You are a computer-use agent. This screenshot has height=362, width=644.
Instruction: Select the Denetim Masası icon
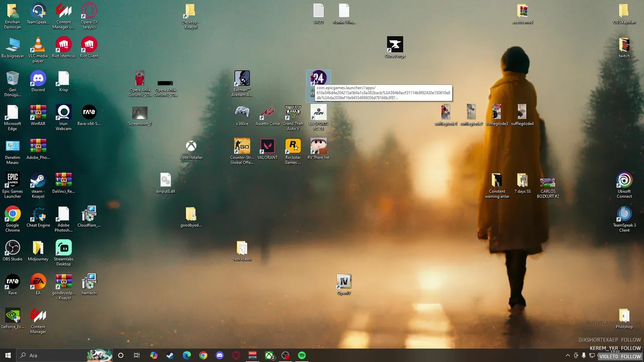13,152
